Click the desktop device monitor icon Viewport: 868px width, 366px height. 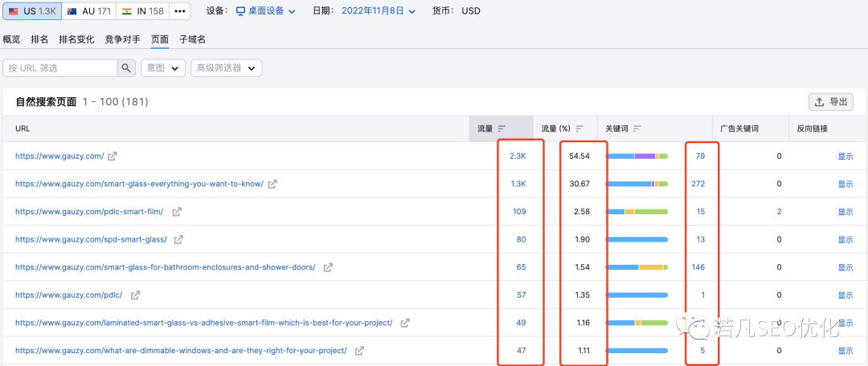tap(240, 11)
